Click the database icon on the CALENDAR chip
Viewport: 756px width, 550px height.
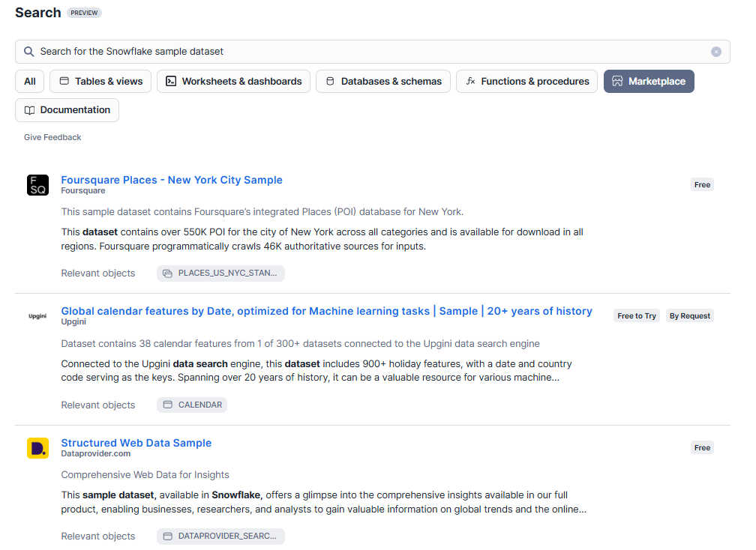[x=168, y=404]
